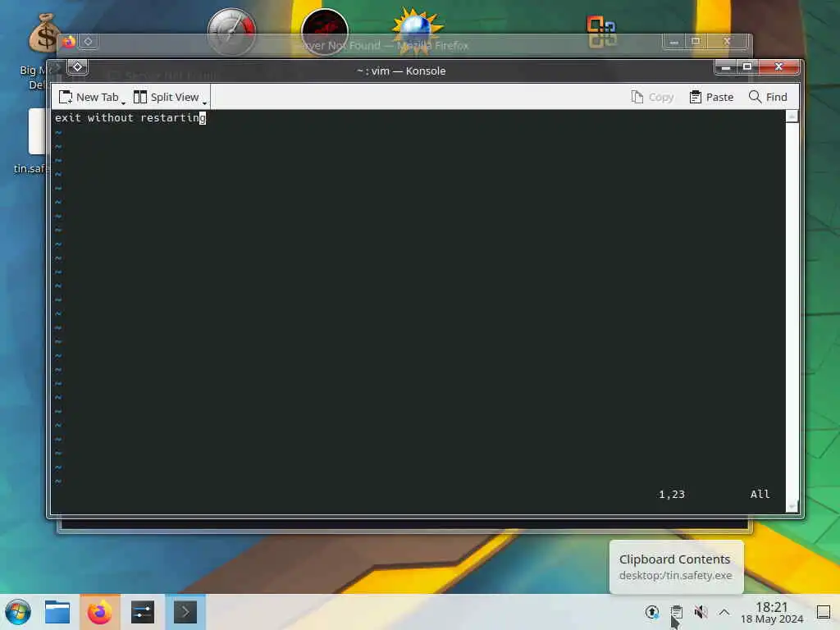Image resolution: width=840 pixels, height=630 pixels.
Task: Click the Copy toolbar button
Action: tap(652, 97)
